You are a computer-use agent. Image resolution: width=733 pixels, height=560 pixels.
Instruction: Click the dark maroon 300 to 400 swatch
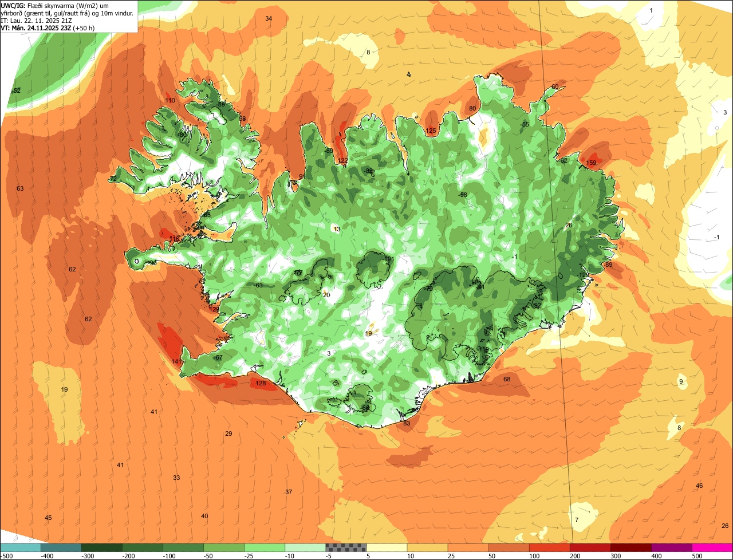(630, 547)
